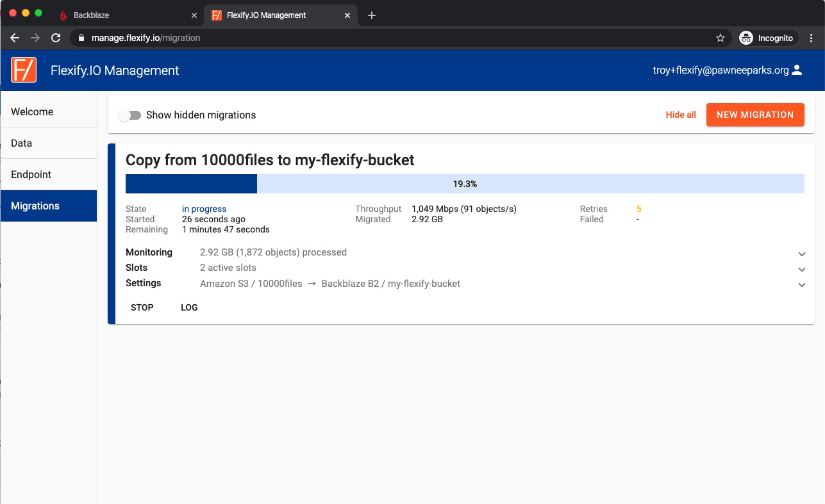Open a new browser tab
Image resolution: width=825 pixels, height=504 pixels.
372,15
